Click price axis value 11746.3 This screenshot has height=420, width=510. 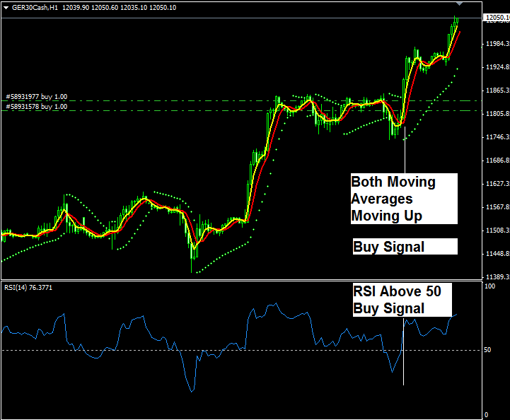click(x=498, y=137)
